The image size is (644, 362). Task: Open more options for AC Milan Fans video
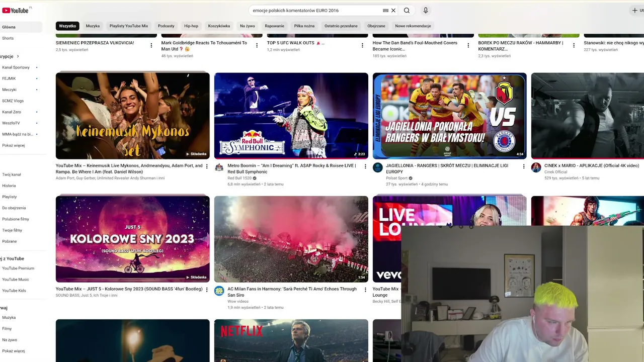pyautogui.click(x=365, y=290)
